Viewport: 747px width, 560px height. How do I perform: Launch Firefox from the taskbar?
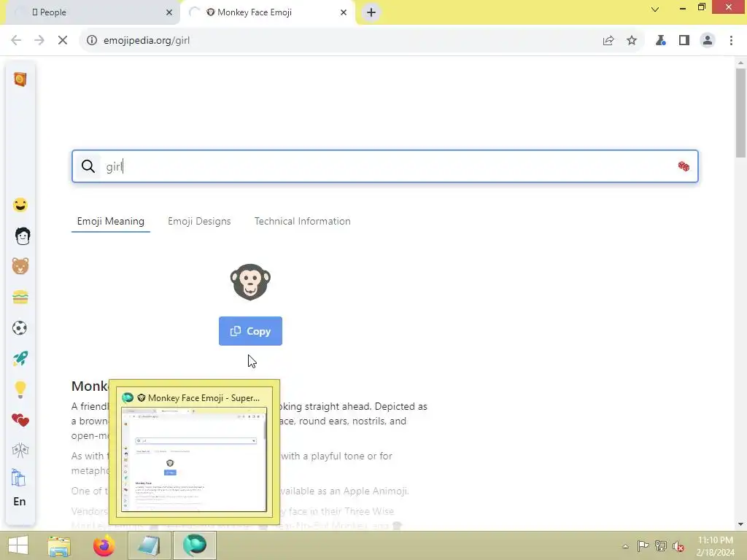click(104, 545)
